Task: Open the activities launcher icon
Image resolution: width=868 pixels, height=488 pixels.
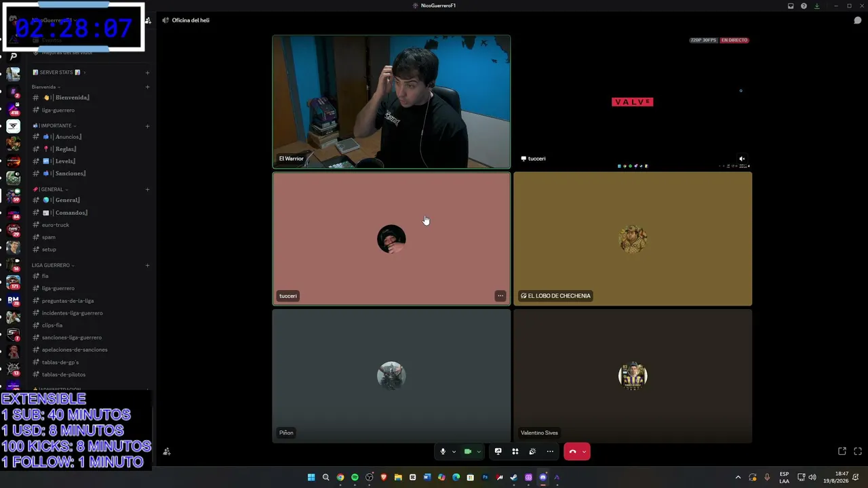Action: click(515, 451)
